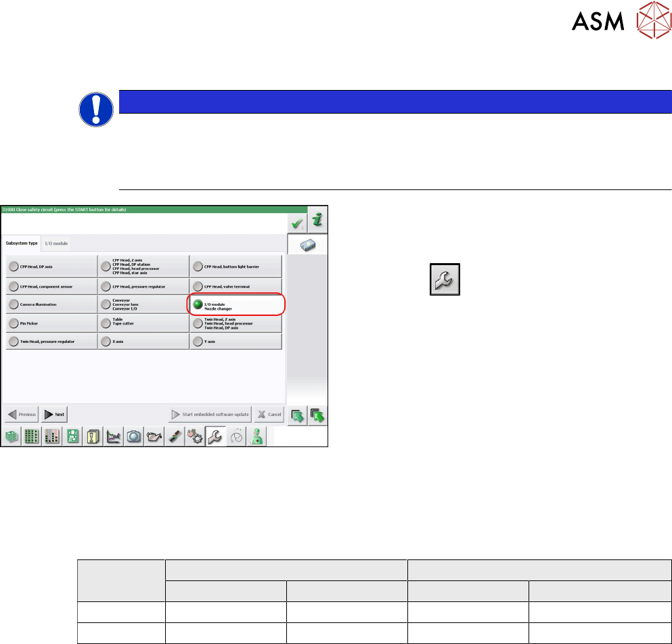
Task: Open the green grid matrix toolbar icon
Action: click(32, 436)
